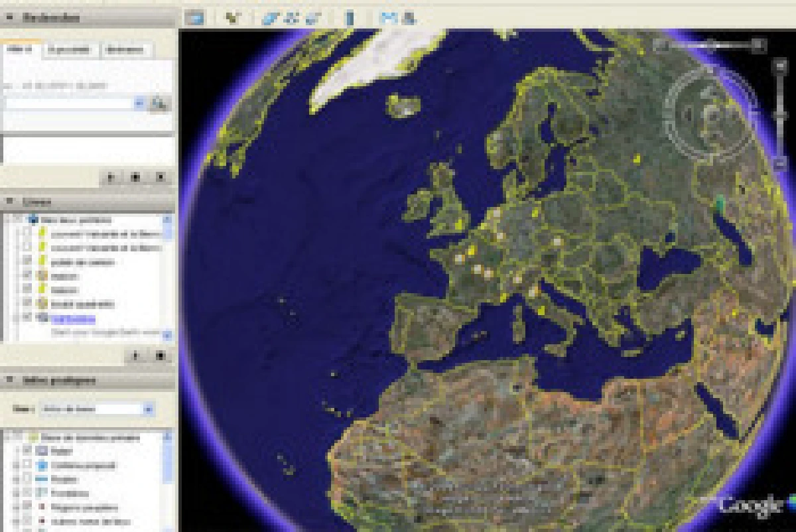Click the horizontal tilt slider on map

[710, 45]
